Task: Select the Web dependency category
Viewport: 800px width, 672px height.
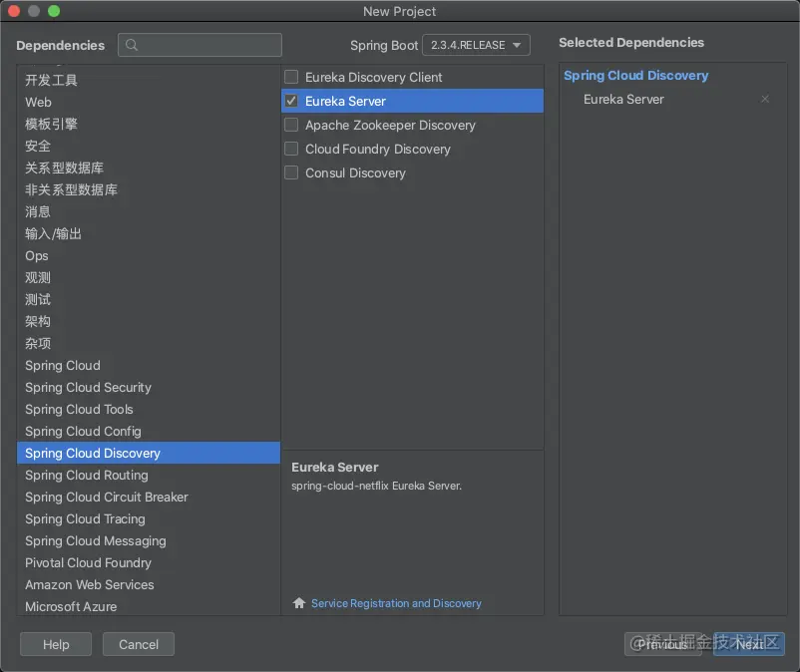Action: [39, 103]
